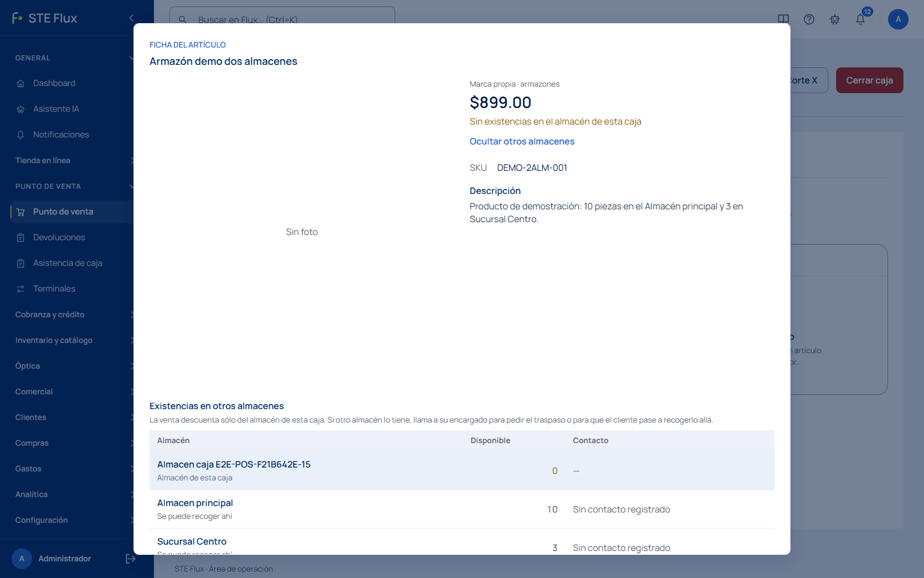Open the documentation book icon in top bar
924x578 pixels.
(783, 19)
